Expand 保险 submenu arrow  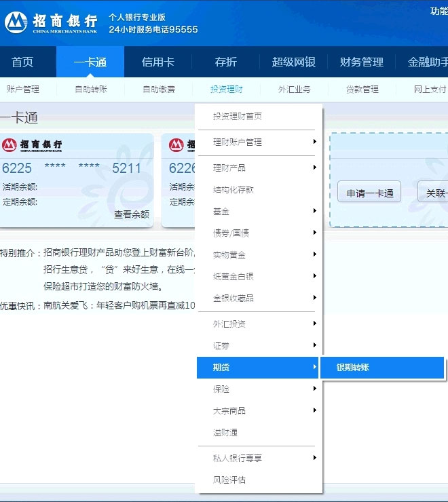coord(315,388)
